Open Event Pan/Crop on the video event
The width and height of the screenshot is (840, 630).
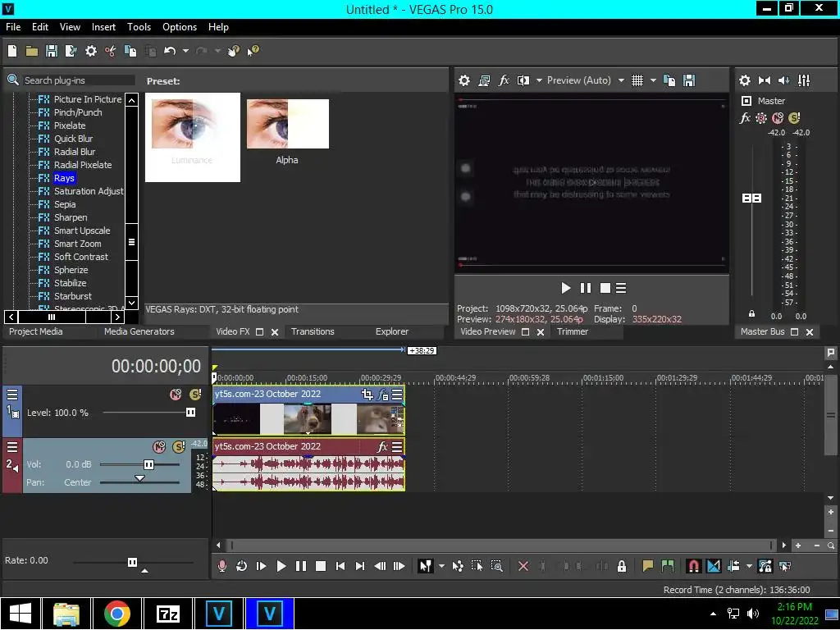(367, 395)
